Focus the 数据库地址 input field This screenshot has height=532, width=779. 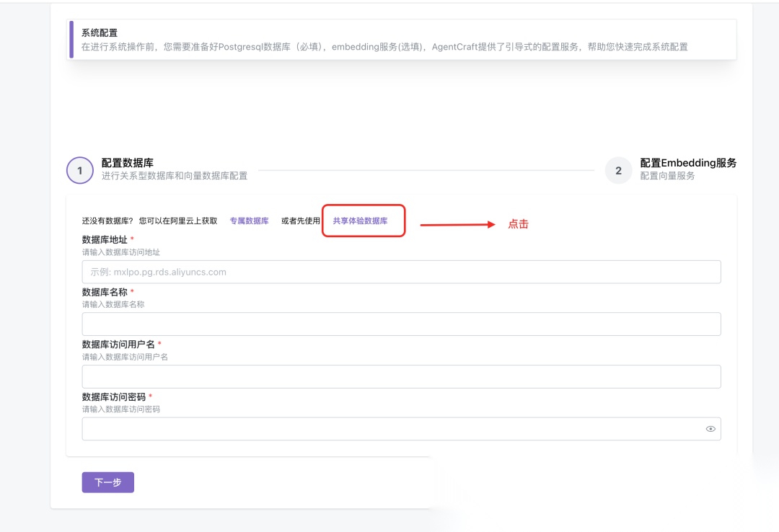pos(402,272)
